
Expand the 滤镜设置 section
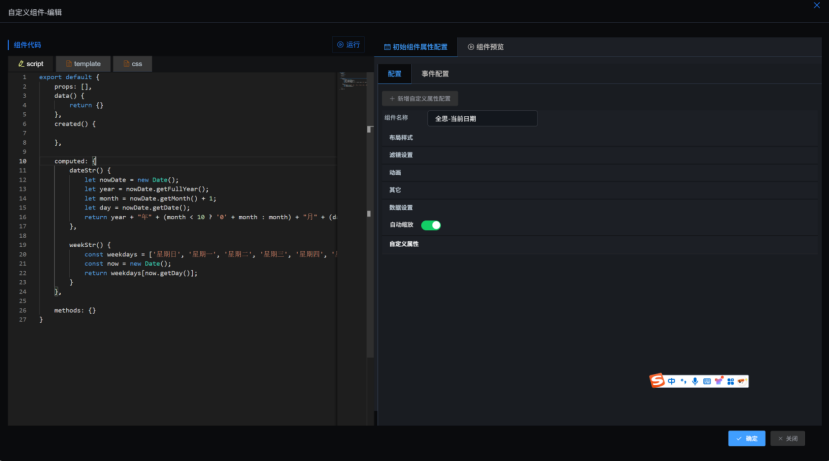(401, 155)
